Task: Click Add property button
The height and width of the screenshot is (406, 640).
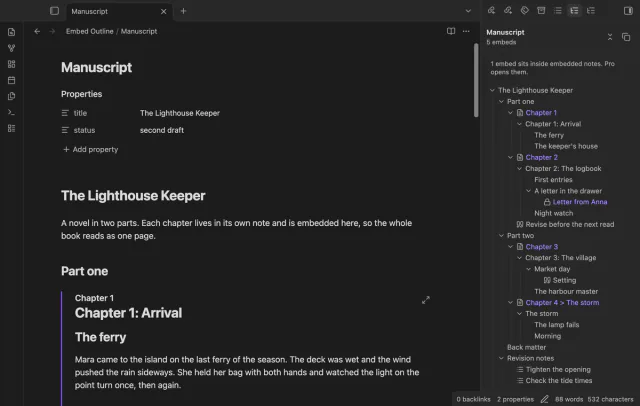Action: click(91, 150)
